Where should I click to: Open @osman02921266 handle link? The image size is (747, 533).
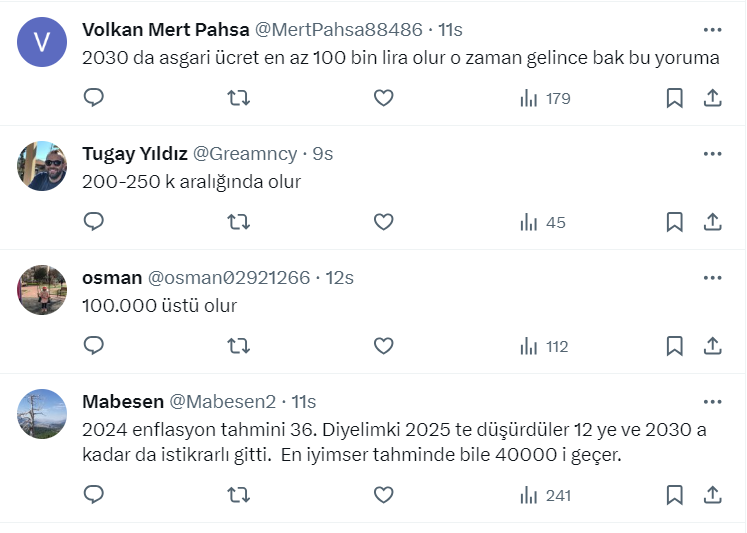pyautogui.click(x=229, y=278)
